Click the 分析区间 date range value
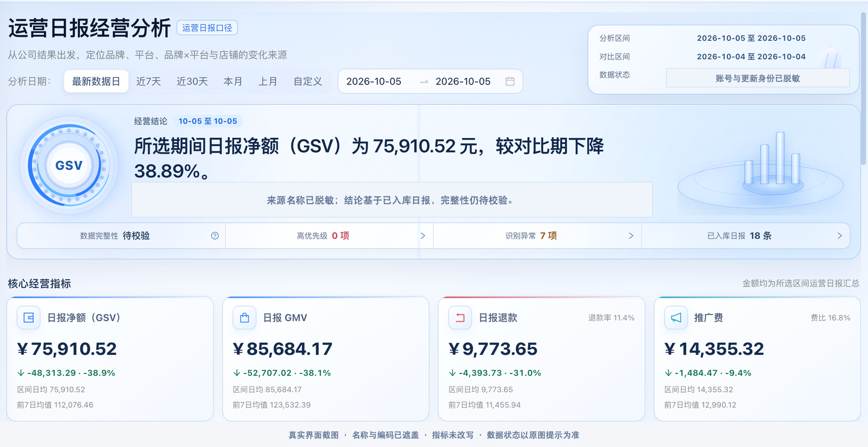 point(751,38)
